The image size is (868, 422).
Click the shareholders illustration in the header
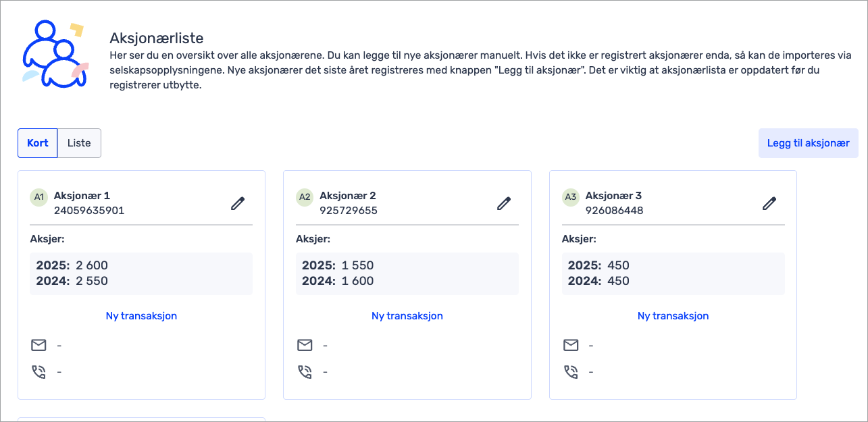point(54,55)
